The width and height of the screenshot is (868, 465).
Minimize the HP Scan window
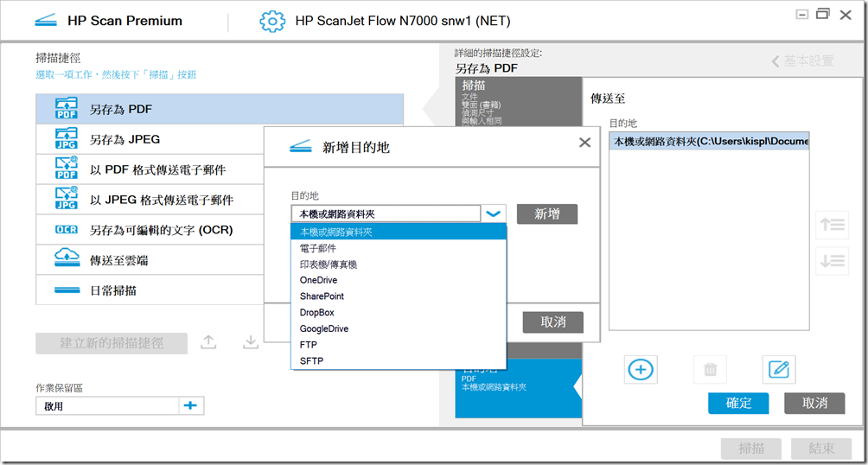coord(801,16)
